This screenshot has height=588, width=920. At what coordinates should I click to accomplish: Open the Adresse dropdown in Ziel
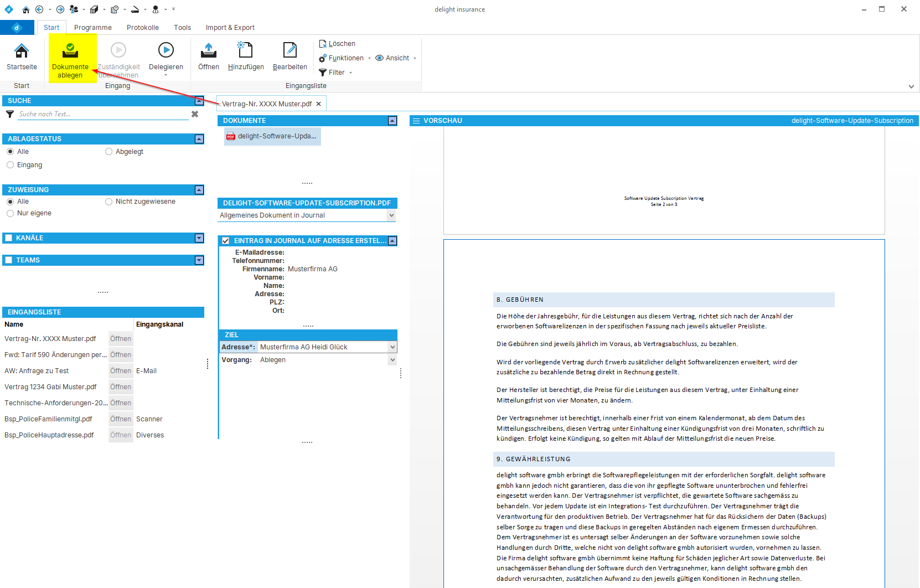coord(392,347)
